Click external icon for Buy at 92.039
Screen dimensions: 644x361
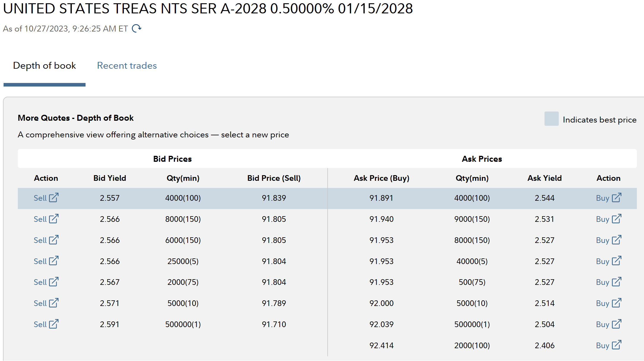click(x=617, y=324)
